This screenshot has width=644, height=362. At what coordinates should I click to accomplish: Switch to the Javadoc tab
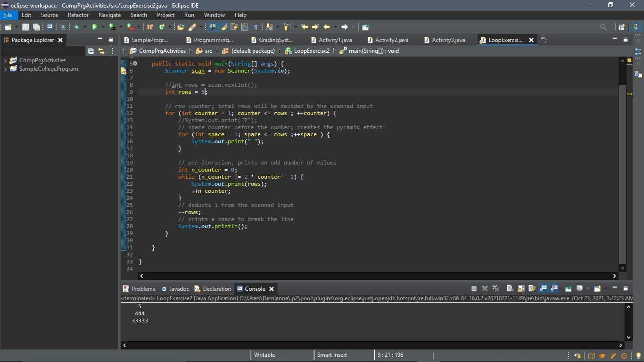point(175,289)
